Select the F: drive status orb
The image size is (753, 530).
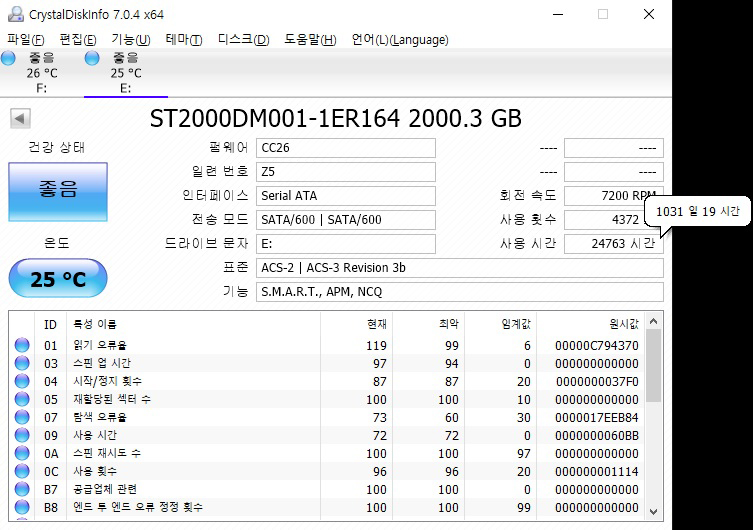click(x=8, y=58)
